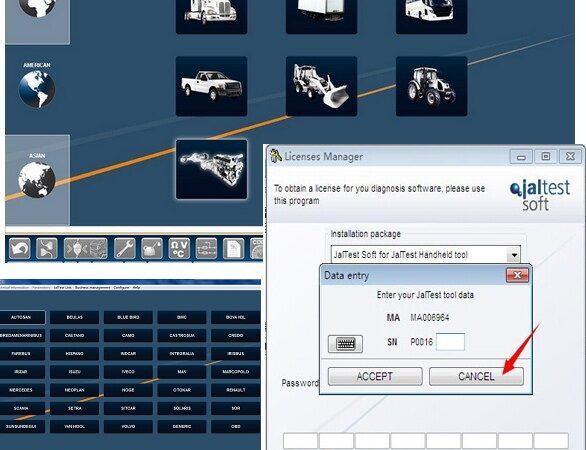Screen dimensions: 586x450
Task: Open the JalTest Soft for Handheld tool combo box
Action: [426, 255]
